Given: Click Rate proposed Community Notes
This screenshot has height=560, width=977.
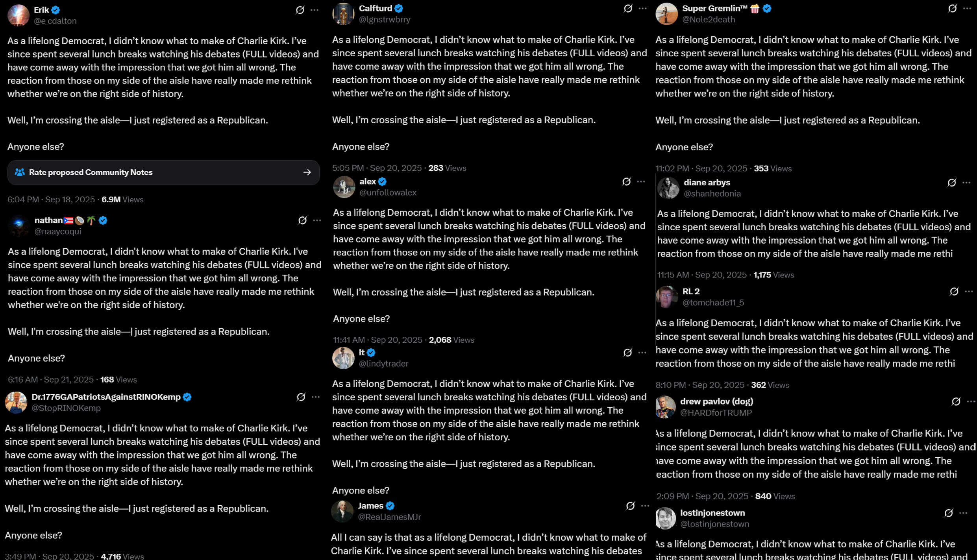Looking at the screenshot, I should (91, 172).
